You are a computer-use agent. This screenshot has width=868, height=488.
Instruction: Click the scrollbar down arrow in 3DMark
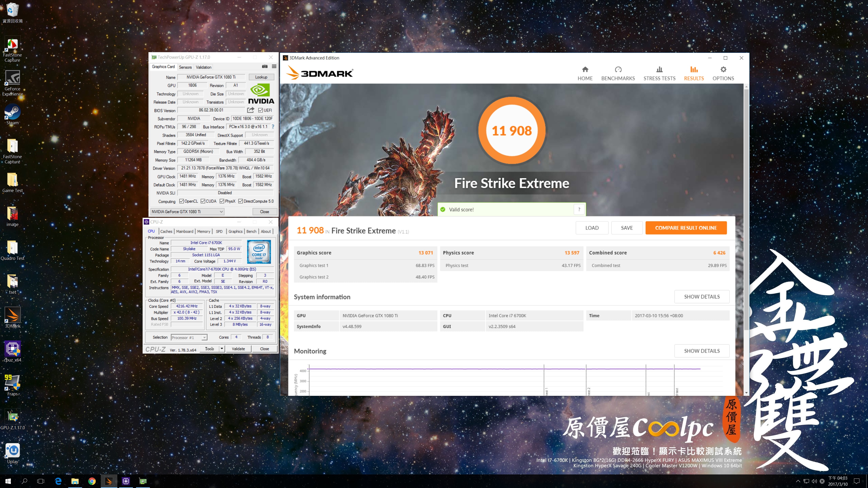pyautogui.click(x=746, y=393)
